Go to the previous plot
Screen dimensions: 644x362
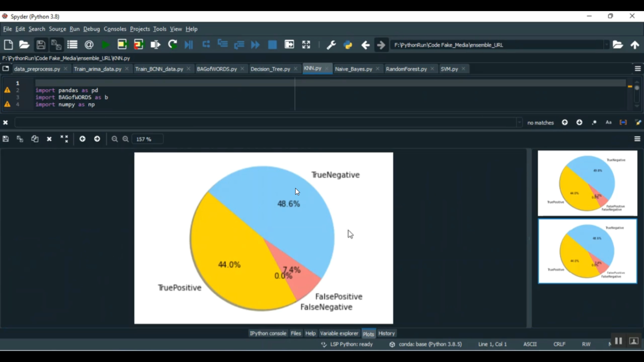(x=82, y=139)
